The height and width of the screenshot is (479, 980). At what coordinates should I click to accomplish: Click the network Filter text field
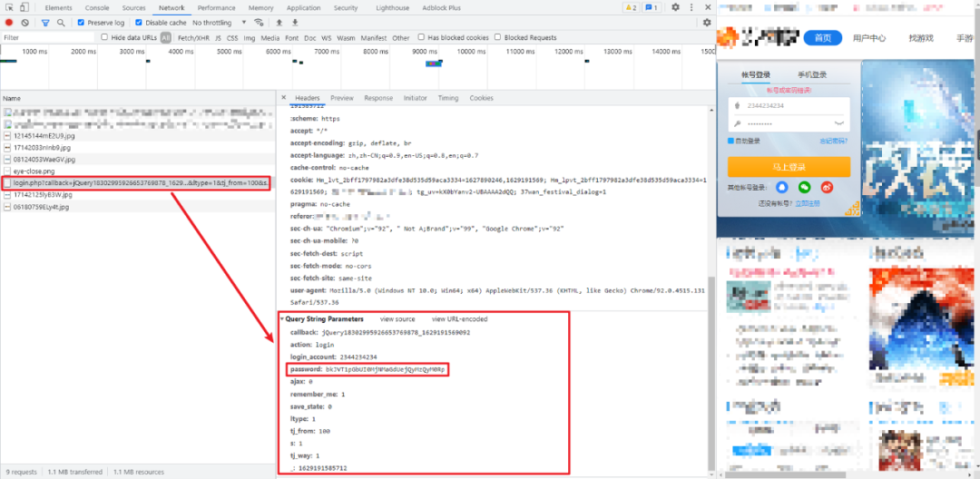[x=47, y=37]
